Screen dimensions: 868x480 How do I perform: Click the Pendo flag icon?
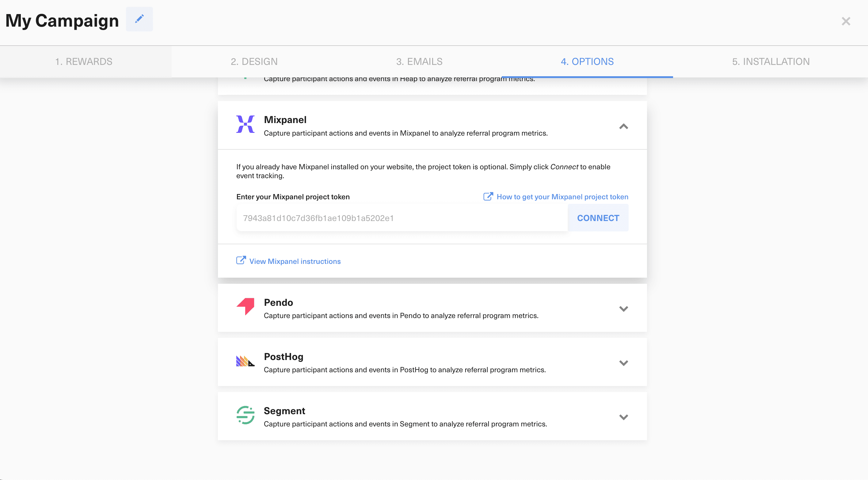245,307
